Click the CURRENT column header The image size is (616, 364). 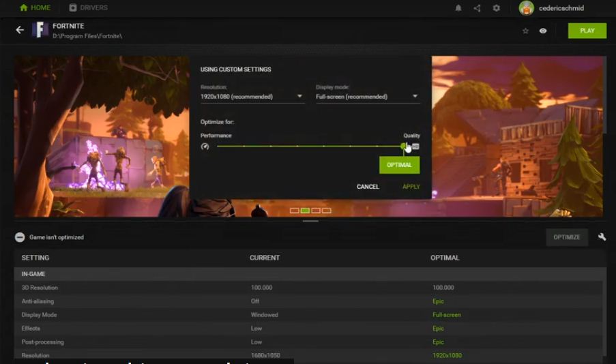coord(265,258)
